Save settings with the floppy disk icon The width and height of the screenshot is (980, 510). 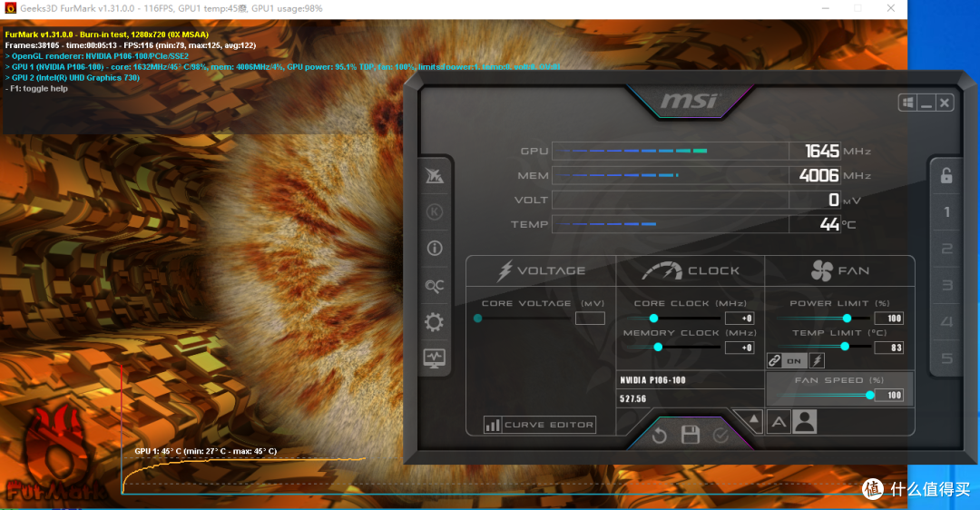690,435
